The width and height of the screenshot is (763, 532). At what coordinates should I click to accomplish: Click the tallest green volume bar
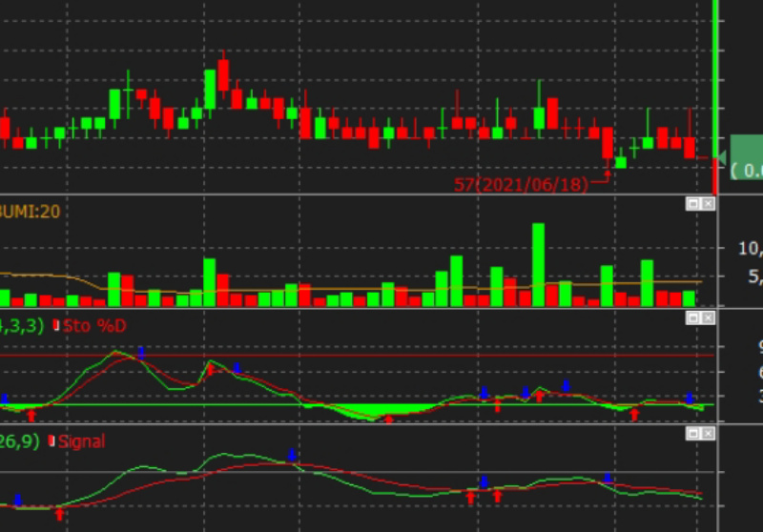[538, 264]
